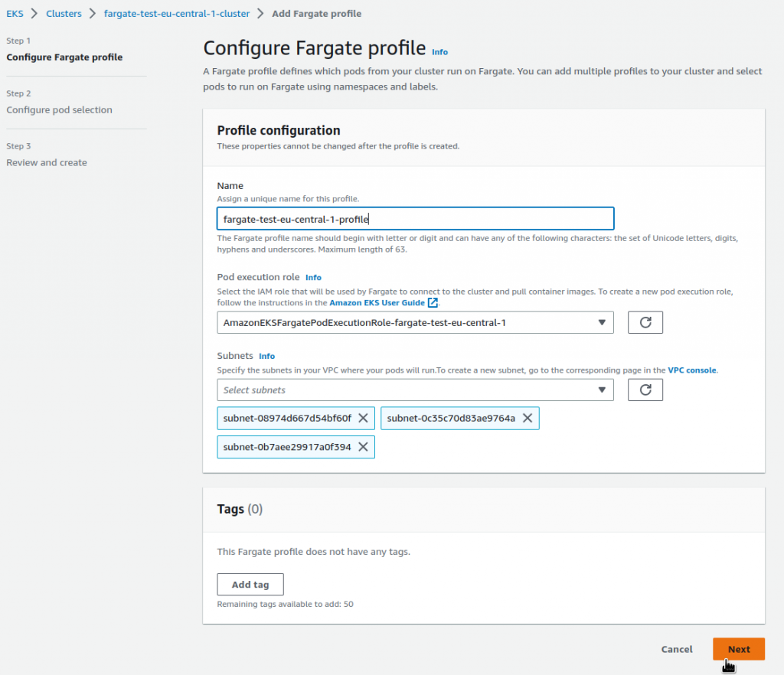Click the Info link beside Subnets
This screenshot has height=675, width=784.
[x=266, y=356]
